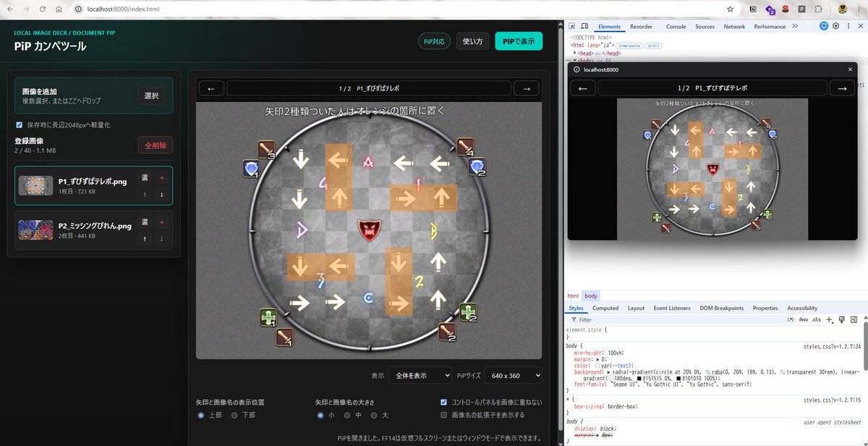The height and width of the screenshot is (446, 868).
Task: Click the browser back arrow
Action: [x=9, y=9]
